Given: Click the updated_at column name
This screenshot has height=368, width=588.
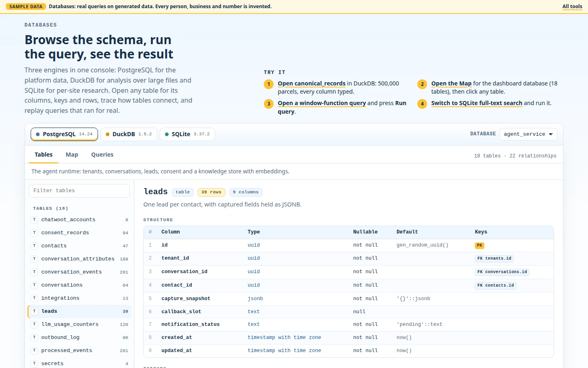Looking at the screenshot, I should [x=176, y=350].
